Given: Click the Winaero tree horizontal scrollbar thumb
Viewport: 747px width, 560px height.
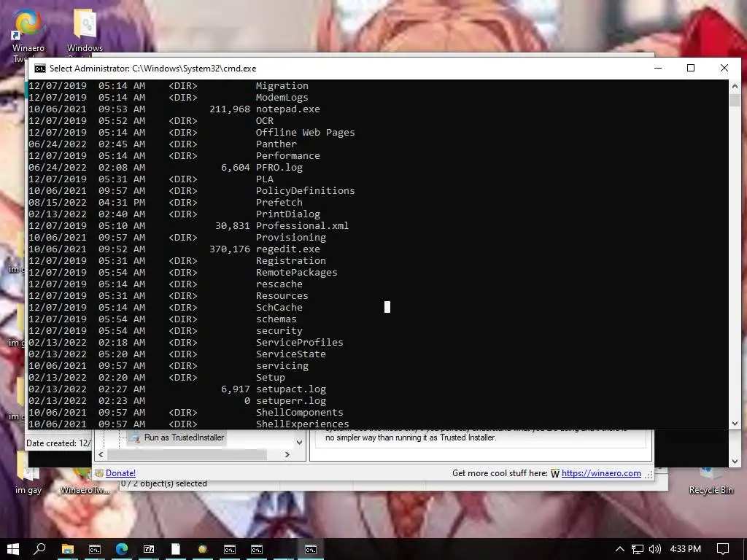Looking at the screenshot, I should coord(187,455).
